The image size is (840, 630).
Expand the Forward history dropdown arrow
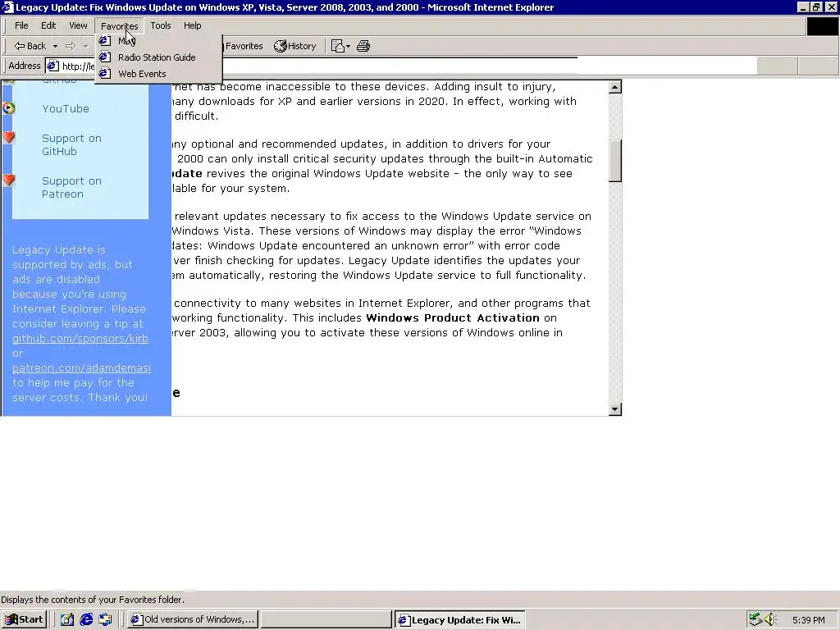point(85,46)
